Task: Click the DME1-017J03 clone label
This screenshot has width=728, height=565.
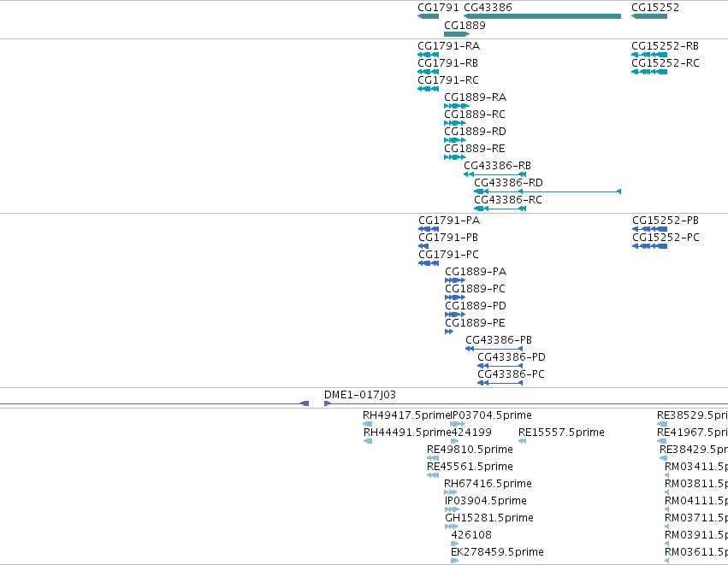Action: tap(360, 395)
